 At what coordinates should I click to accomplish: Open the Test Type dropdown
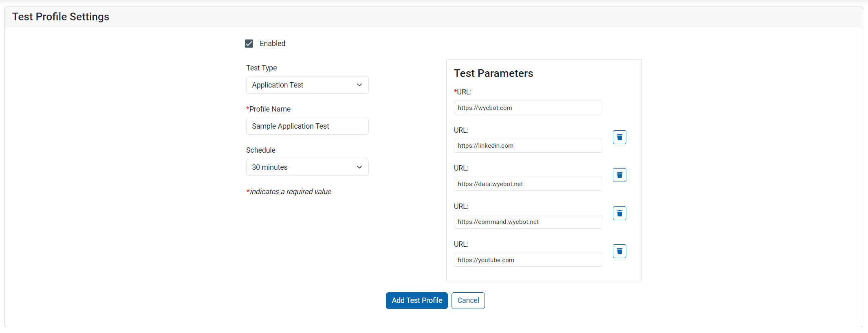coord(307,85)
